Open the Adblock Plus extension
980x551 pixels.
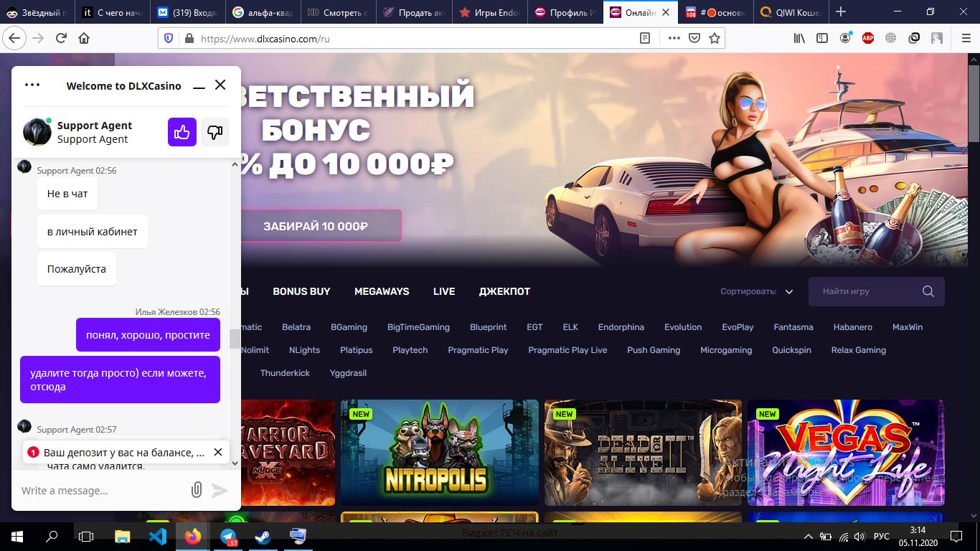click(x=868, y=38)
